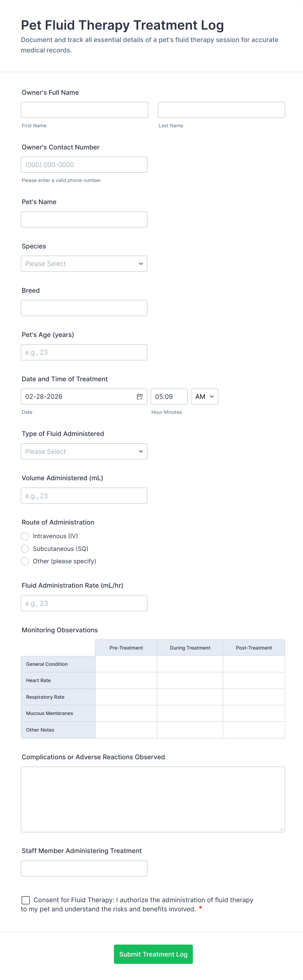Focus the Owner's Contact Number field
303x980 pixels.
click(x=84, y=165)
